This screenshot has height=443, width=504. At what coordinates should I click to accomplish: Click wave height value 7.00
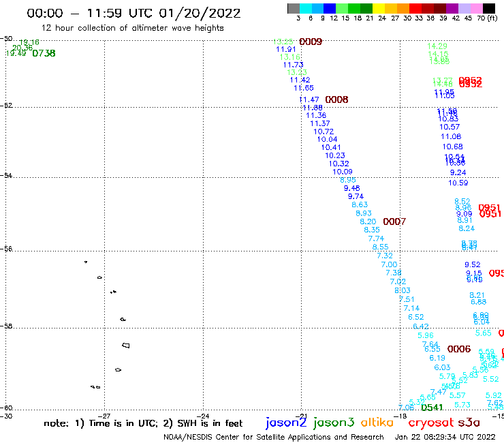pyautogui.click(x=390, y=264)
